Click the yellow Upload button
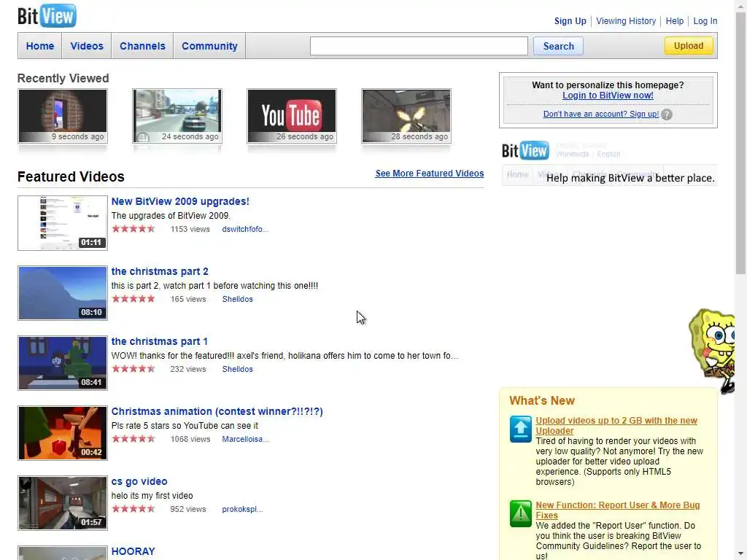 tap(689, 46)
